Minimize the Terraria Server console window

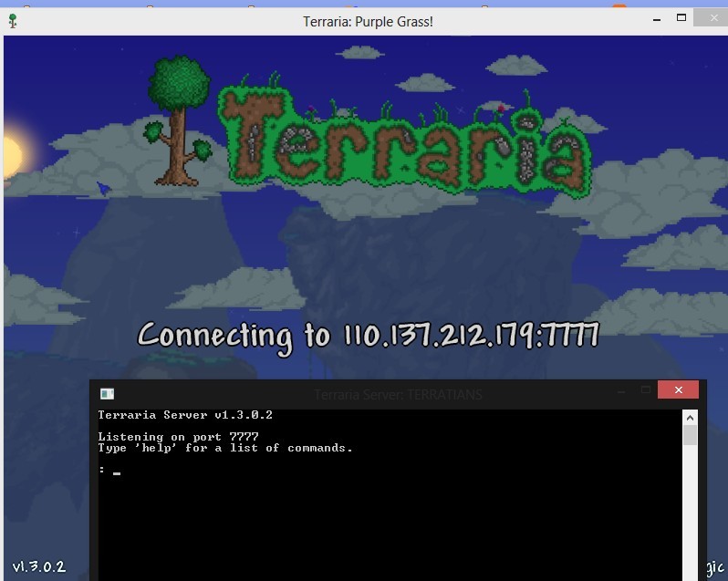(x=621, y=391)
